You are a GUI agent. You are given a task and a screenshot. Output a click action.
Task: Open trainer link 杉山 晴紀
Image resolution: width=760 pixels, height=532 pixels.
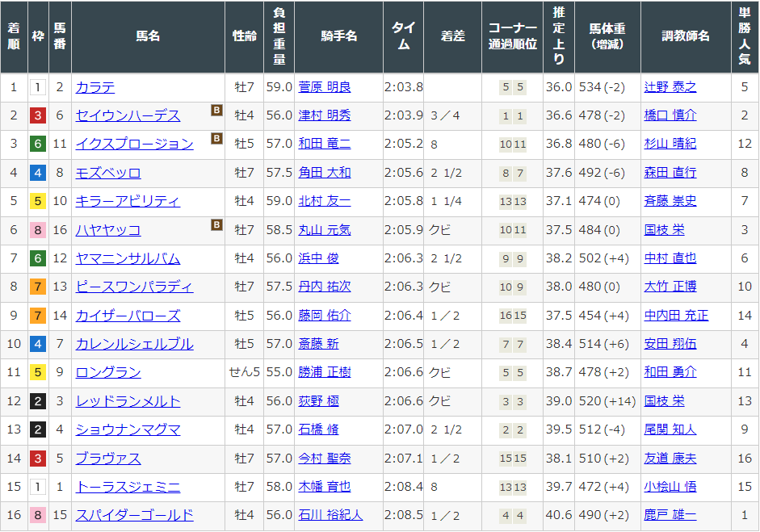(670, 144)
